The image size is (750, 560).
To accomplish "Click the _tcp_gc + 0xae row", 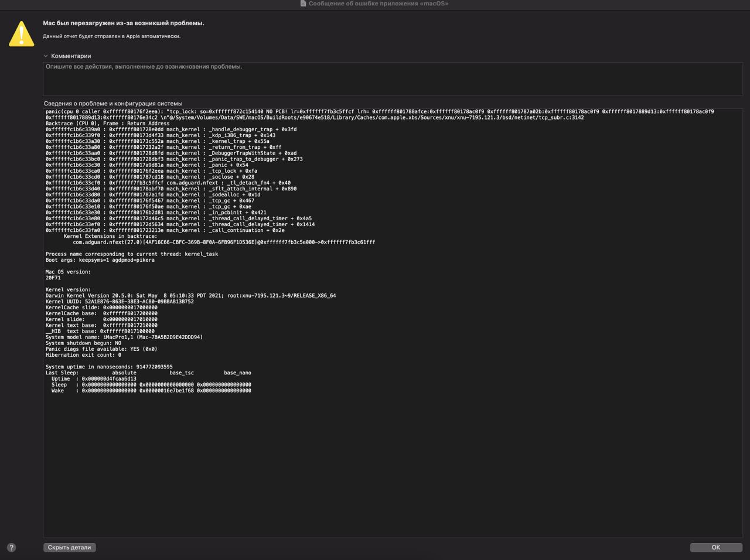I will 148,207.
